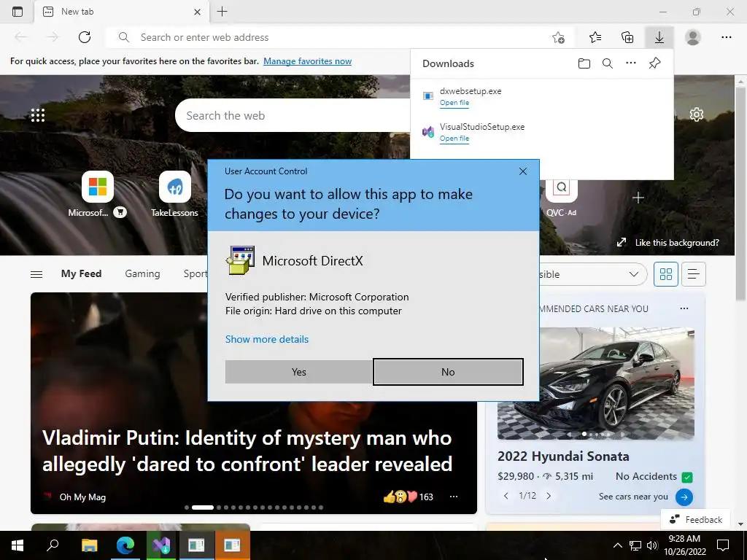This screenshot has height=560, width=747.
Task: Open 2022 Hyundai Sonata car image
Action: point(595,384)
